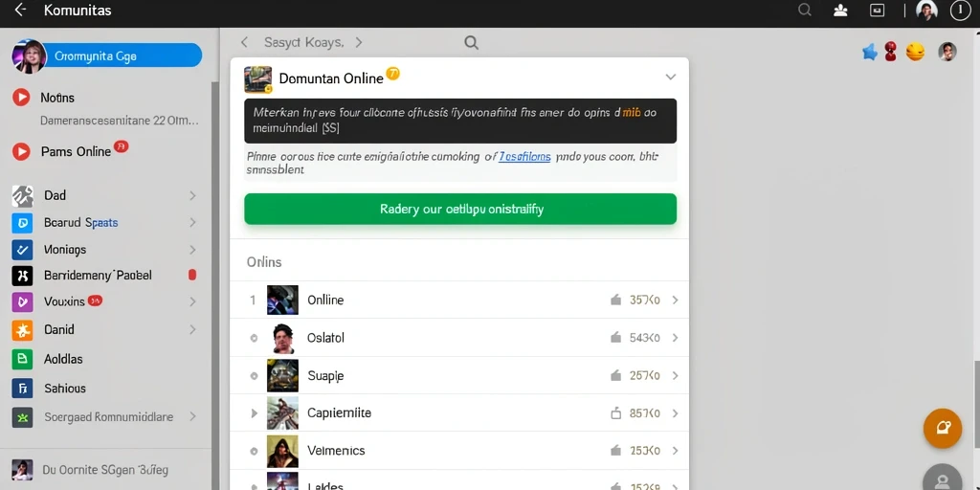Click the orange floating compose button

pos(943,428)
